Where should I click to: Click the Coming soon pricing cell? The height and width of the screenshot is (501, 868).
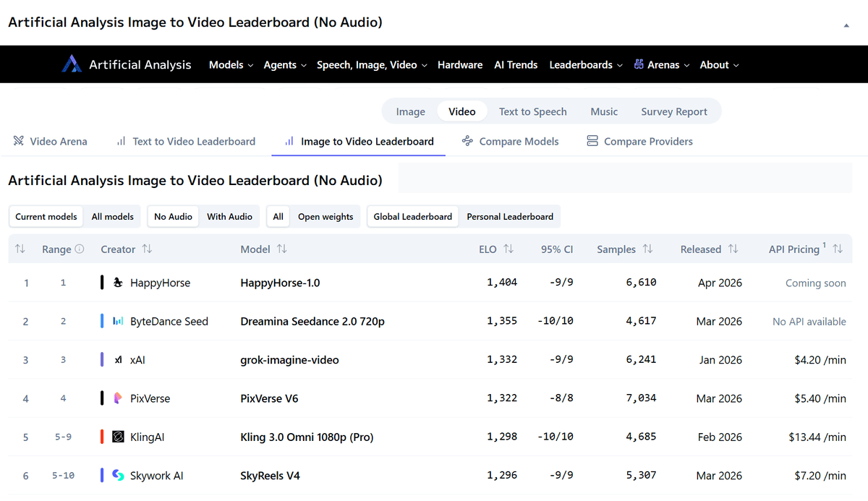[816, 283]
